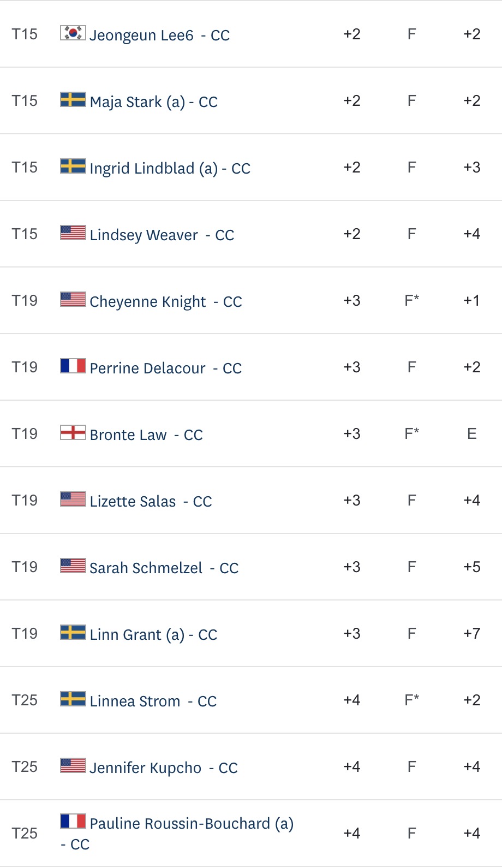Click the USA flag next to Lizette Salas
The width and height of the screenshot is (502, 868).
73,499
